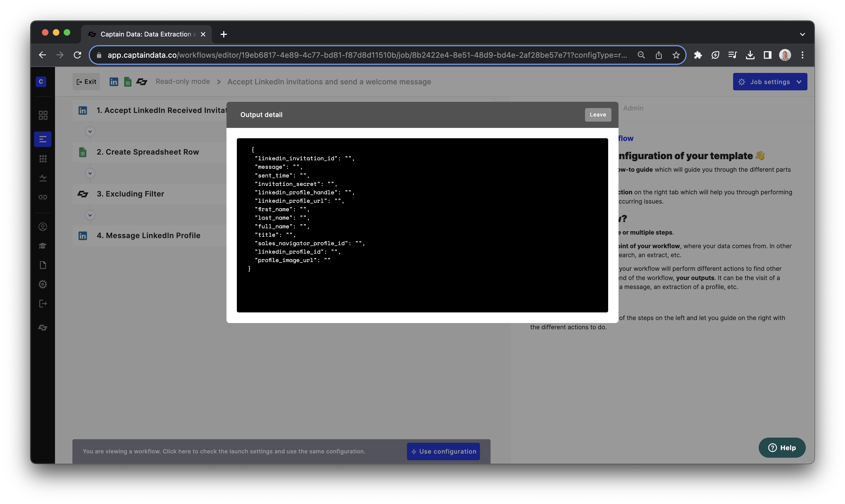845x504 pixels.
Task: Open the settings gear icon in sidebar
Action: pyautogui.click(x=43, y=284)
